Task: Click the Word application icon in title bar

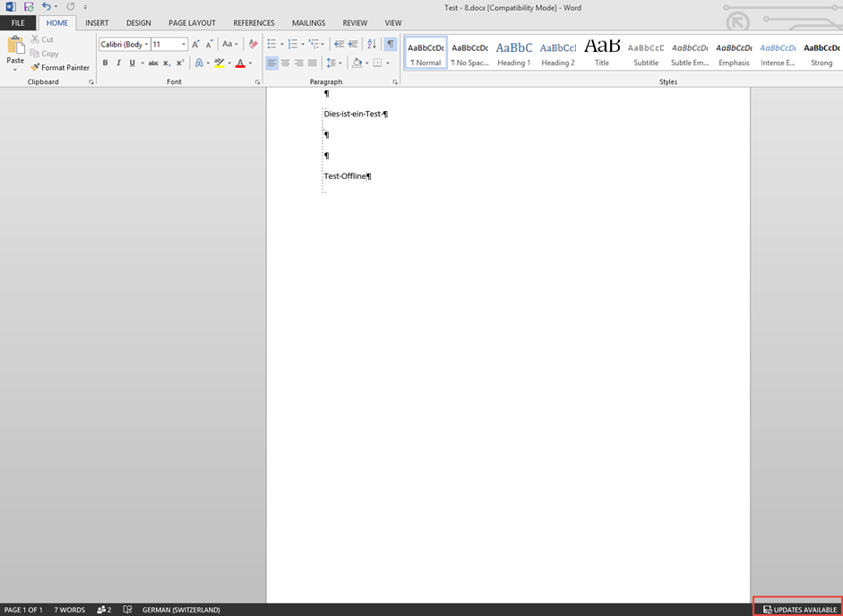Action: 10,7
